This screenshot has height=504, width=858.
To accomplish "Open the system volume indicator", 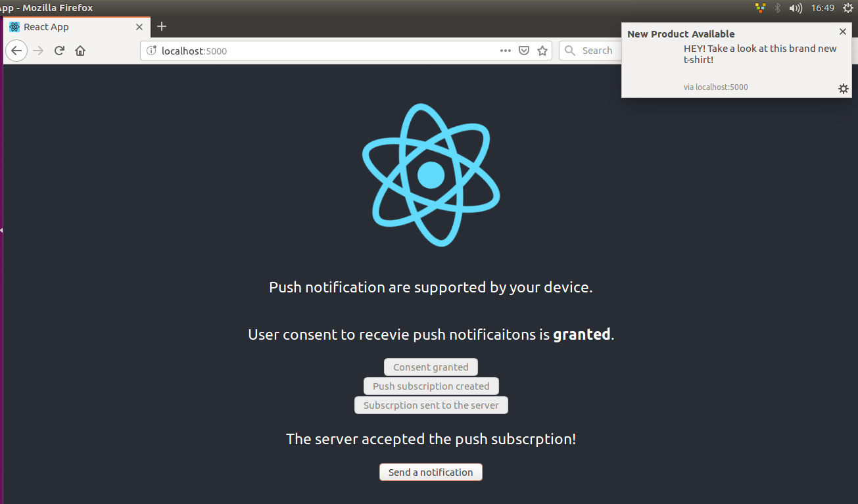I will pyautogui.click(x=796, y=8).
